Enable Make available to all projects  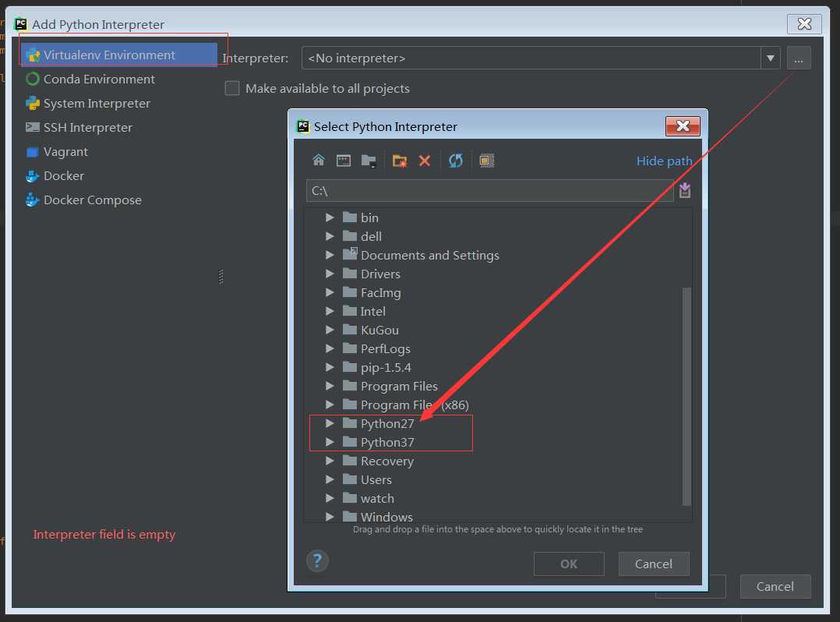coord(232,88)
